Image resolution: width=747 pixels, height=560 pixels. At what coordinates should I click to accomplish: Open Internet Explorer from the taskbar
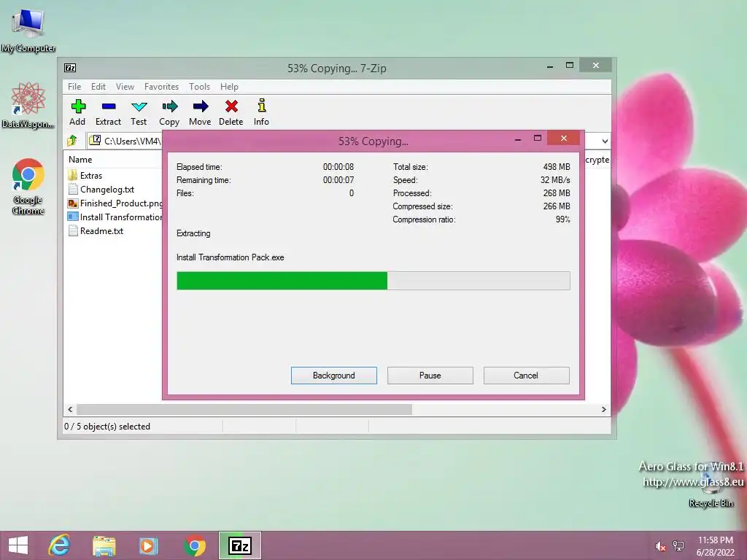click(x=59, y=545)
